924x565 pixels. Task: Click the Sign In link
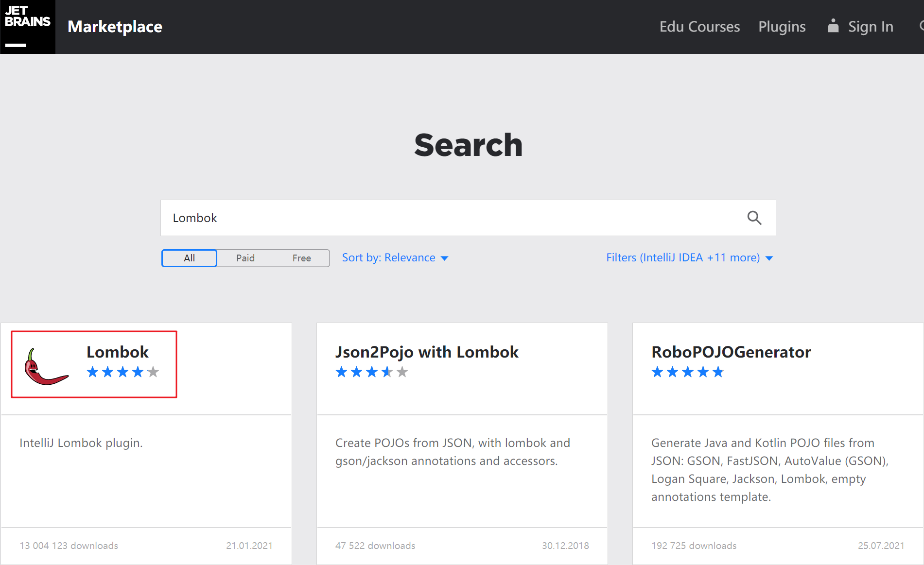coord(870,27)
